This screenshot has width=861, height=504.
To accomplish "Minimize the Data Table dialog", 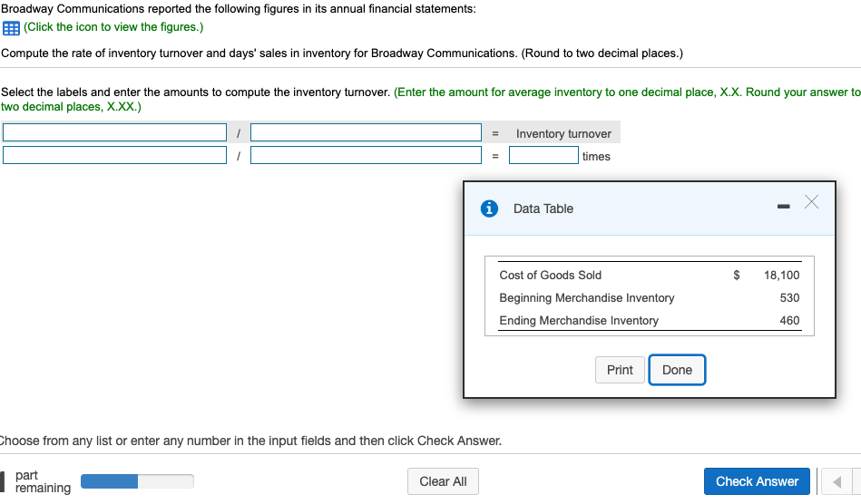I will (784, 206).
